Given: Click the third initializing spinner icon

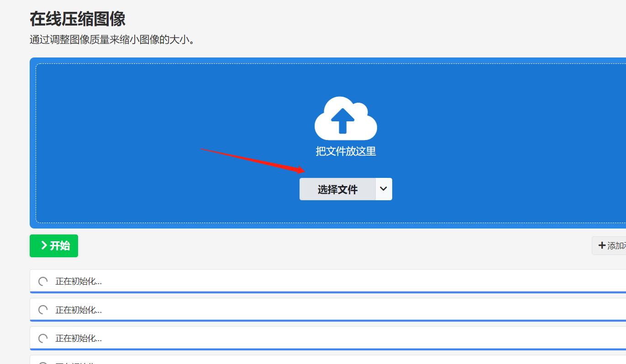Looking at the screenshot, I should [x=43, y=338].
